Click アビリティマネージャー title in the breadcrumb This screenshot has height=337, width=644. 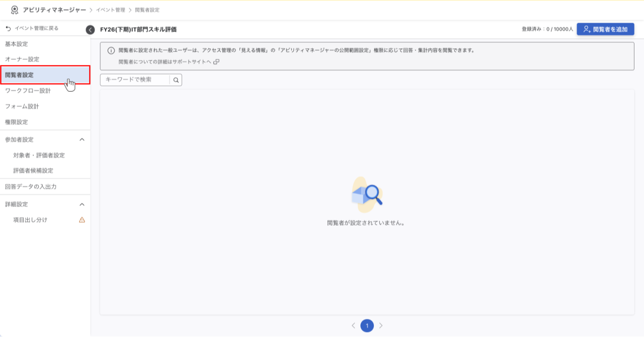click(x=54, y=10)
